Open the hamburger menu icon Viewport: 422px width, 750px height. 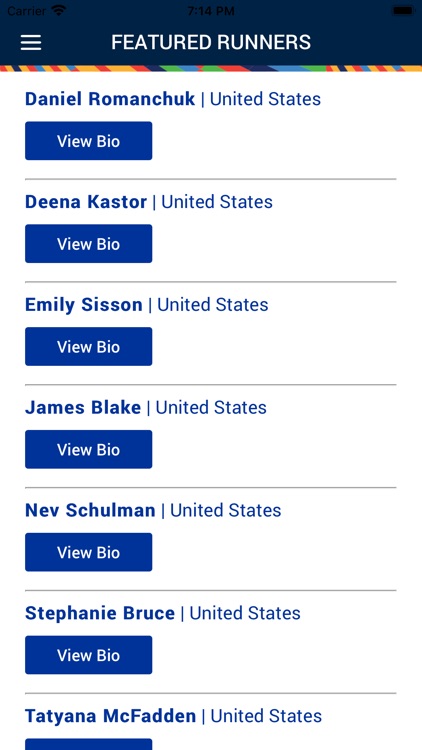pyautogui.click(x=31, y=43)
